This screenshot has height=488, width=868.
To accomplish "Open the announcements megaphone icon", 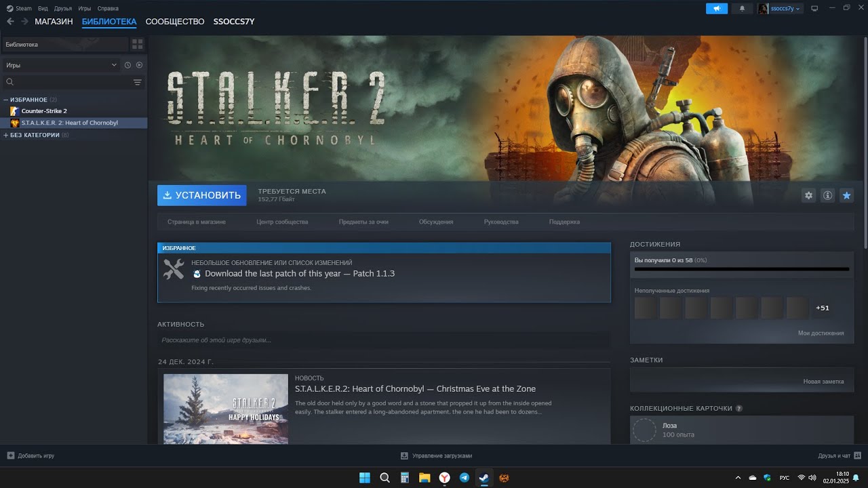I will [716, 8].
